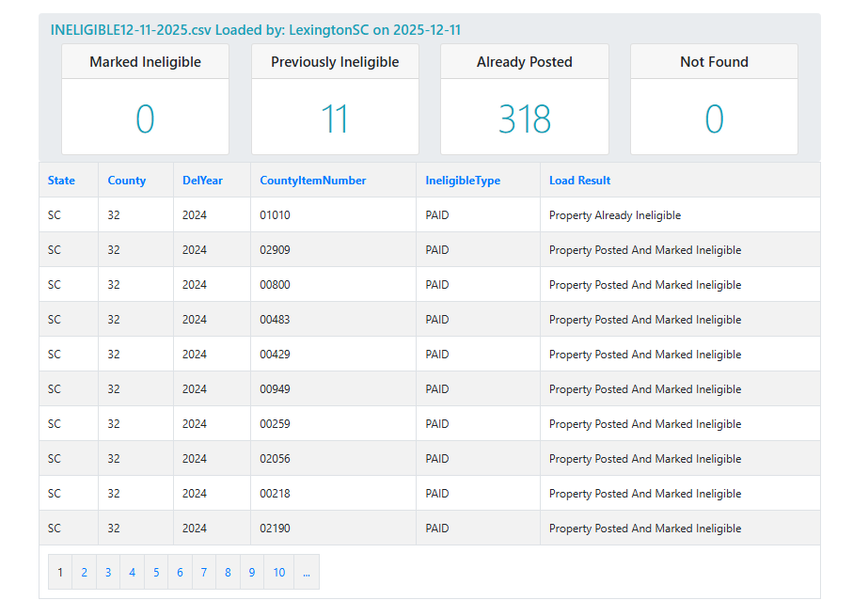This screenshot has height=616, width=853.
Task: Open next page set via ellipsis
Action: click(x=307, y=572)
